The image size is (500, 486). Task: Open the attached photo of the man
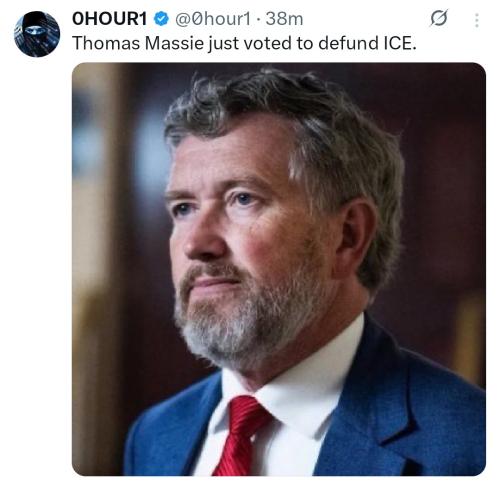(x=279, y=269)
